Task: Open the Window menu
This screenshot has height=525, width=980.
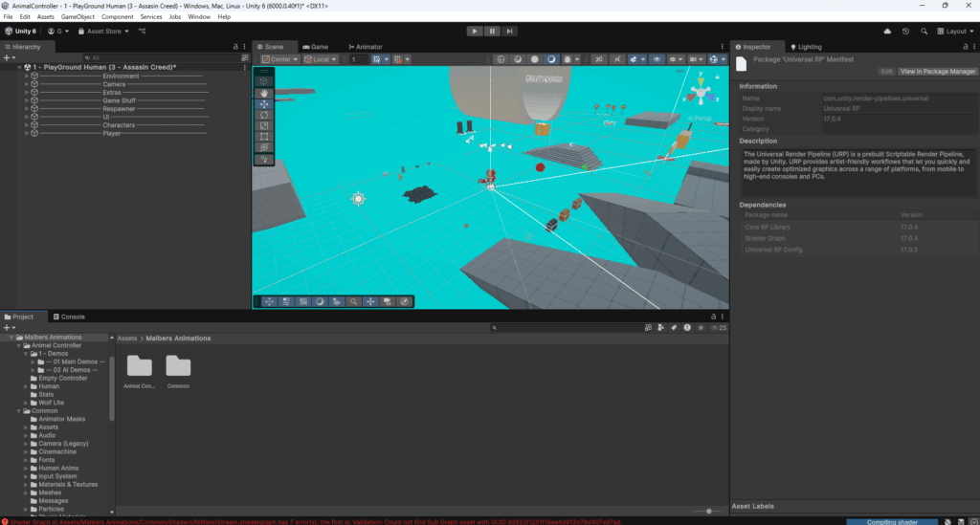Action: [x=199, y=17]
